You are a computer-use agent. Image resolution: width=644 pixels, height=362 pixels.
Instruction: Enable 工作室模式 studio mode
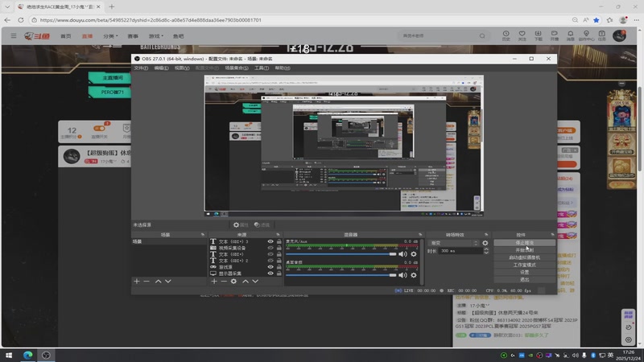(x=525, y=265)
